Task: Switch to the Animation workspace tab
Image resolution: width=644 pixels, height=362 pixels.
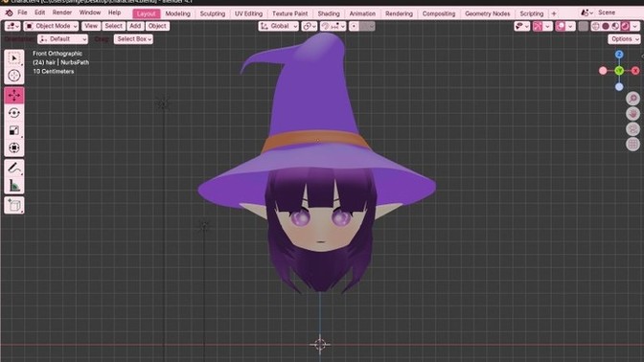Action: [x=362, y=13]
